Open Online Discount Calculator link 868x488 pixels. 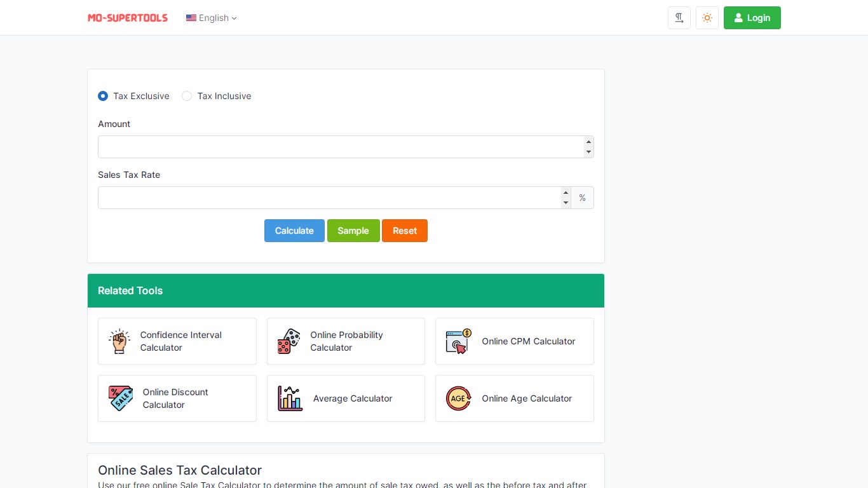177,398
